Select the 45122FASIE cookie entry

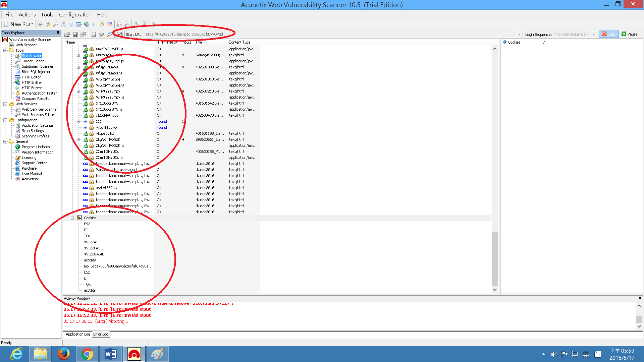94,248
